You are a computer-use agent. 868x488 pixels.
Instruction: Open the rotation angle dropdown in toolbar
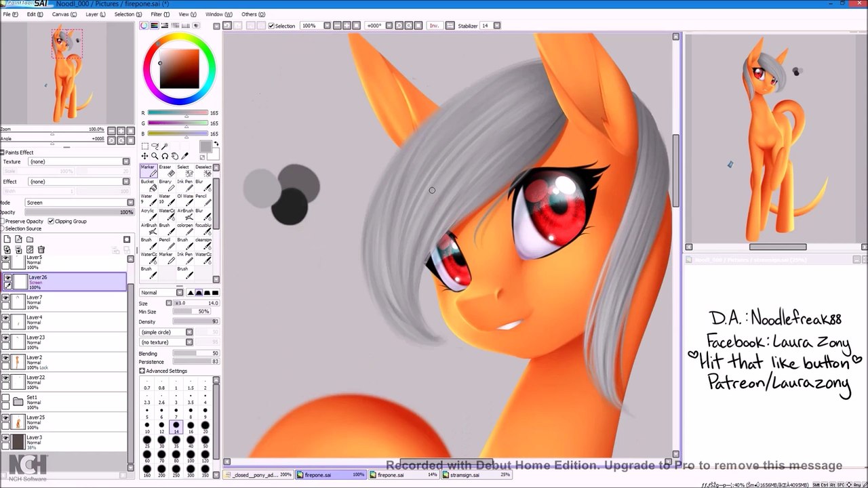388,26
